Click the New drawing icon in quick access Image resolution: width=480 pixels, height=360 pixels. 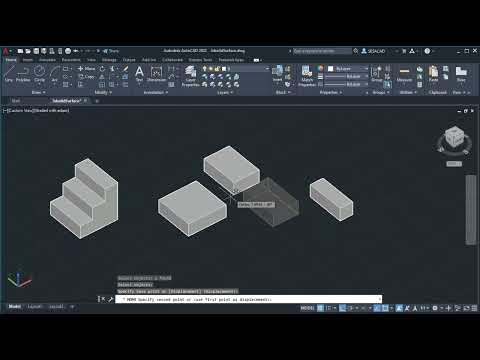pos(20,51)
